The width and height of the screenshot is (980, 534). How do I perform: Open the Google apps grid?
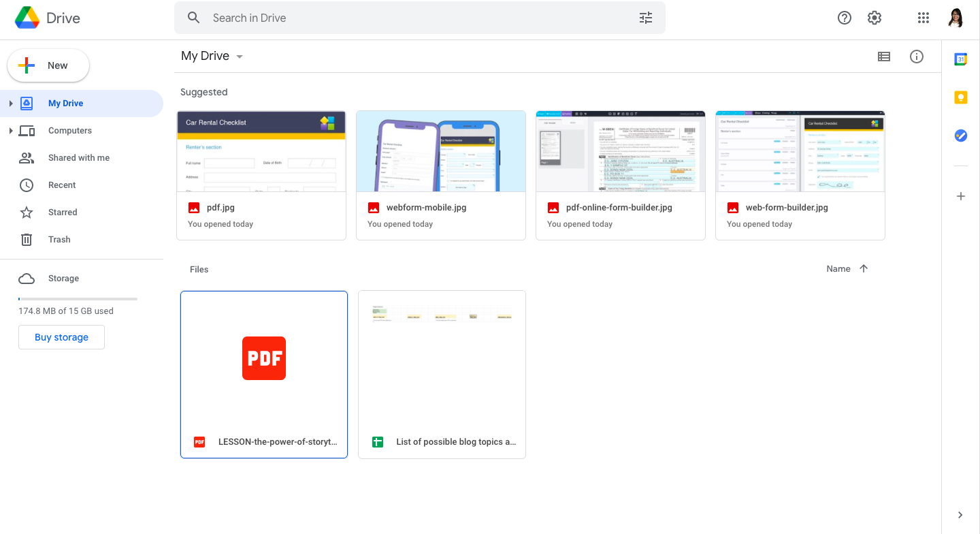pyautogui.click(x=923, y=18)
